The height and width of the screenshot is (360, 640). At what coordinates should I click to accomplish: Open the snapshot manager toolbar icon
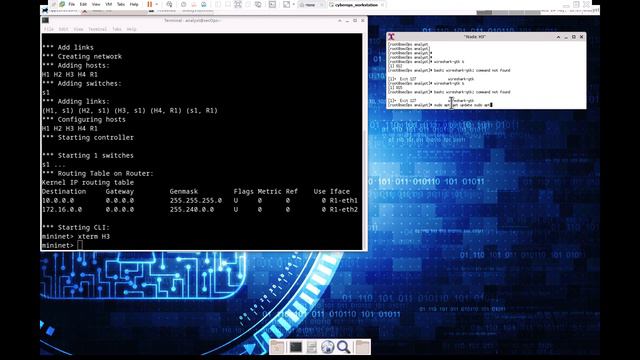click(x=204, y=4)
